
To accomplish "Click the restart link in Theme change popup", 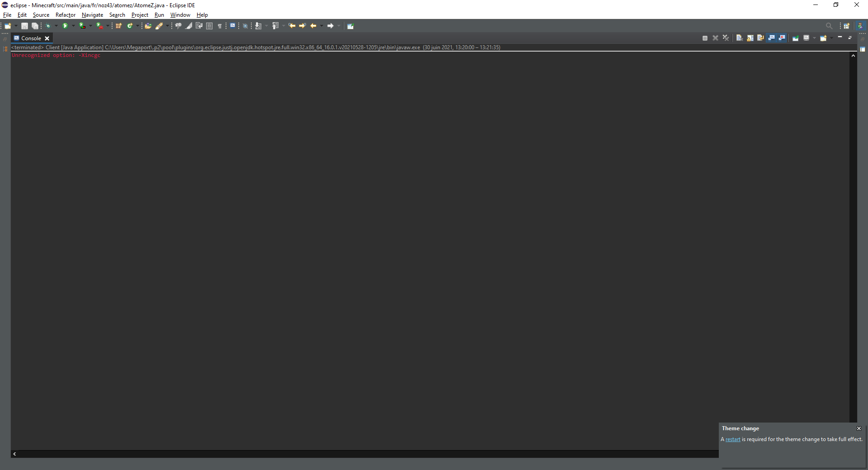I will tap(733, 439).
